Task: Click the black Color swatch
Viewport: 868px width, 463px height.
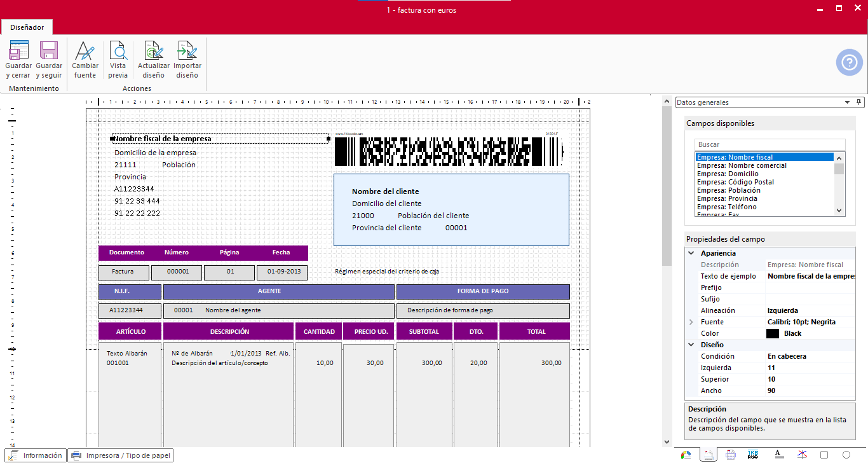Action: [773, 333]
